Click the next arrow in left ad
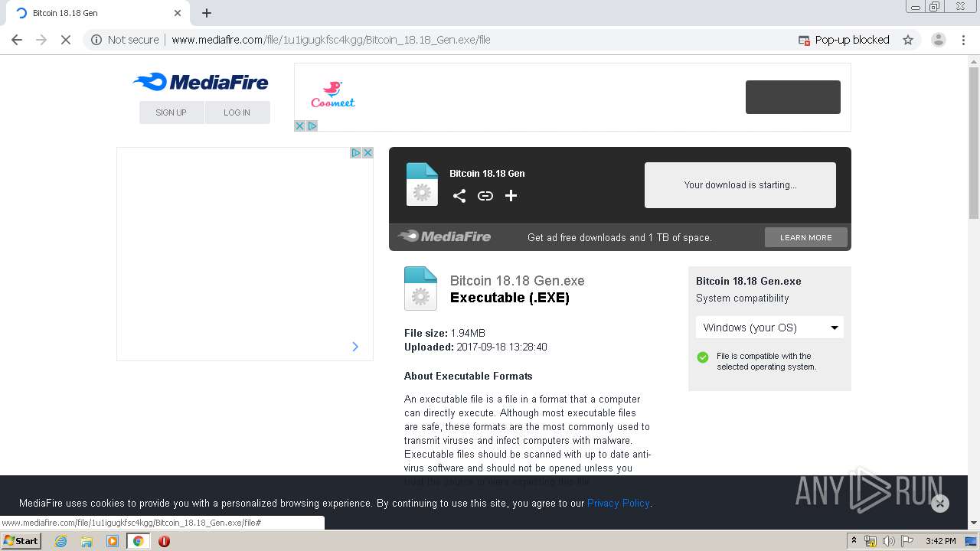980x551 pixels. [x=355, y=347]
